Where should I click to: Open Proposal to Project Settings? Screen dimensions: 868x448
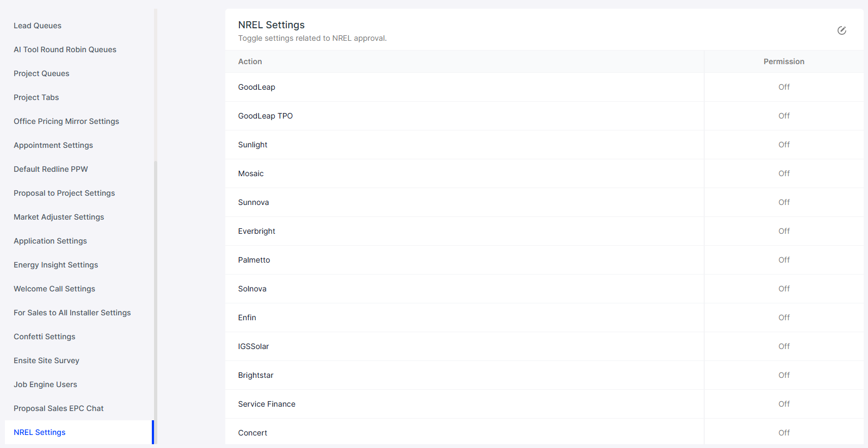64,193
